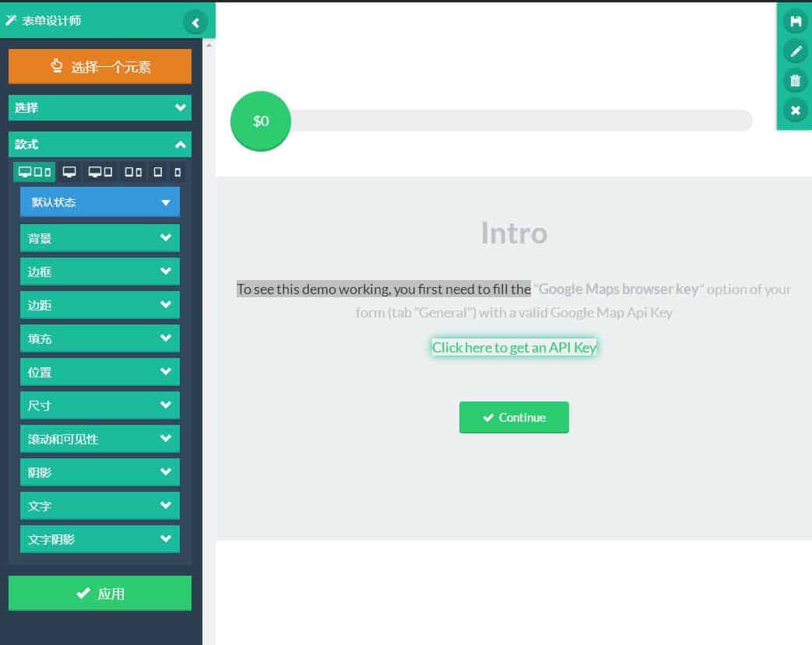Viewport: 812px width, 645px height.
Task: Click the green Continue button
Action: pos(514,417)
